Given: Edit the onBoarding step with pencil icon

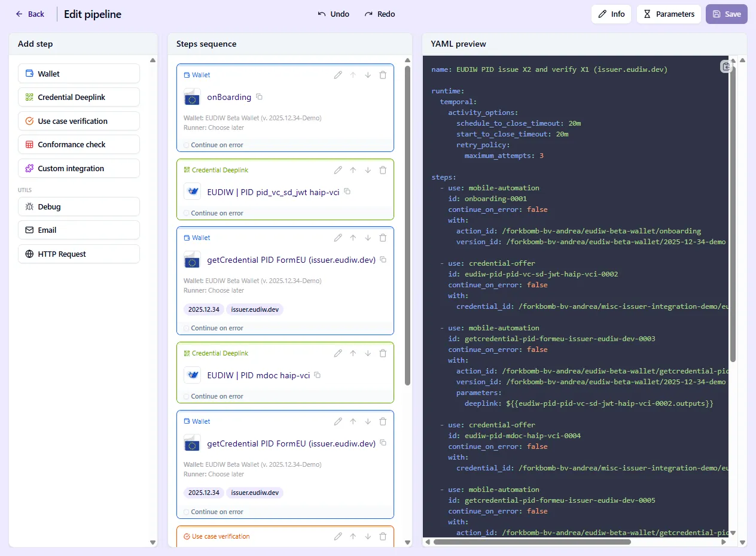Looking at the screenshot, I should 338,75.
